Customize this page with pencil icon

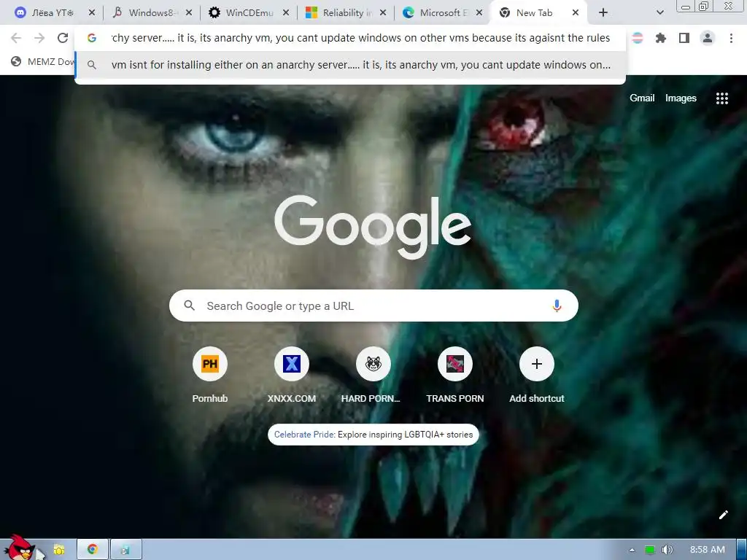point(723,515)
